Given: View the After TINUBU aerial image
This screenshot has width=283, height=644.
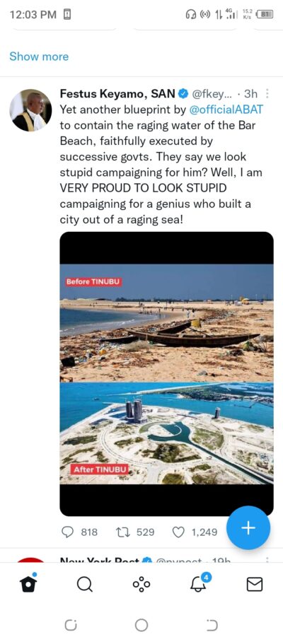Looking at the screenshot, I should click(x=166, y=433).
